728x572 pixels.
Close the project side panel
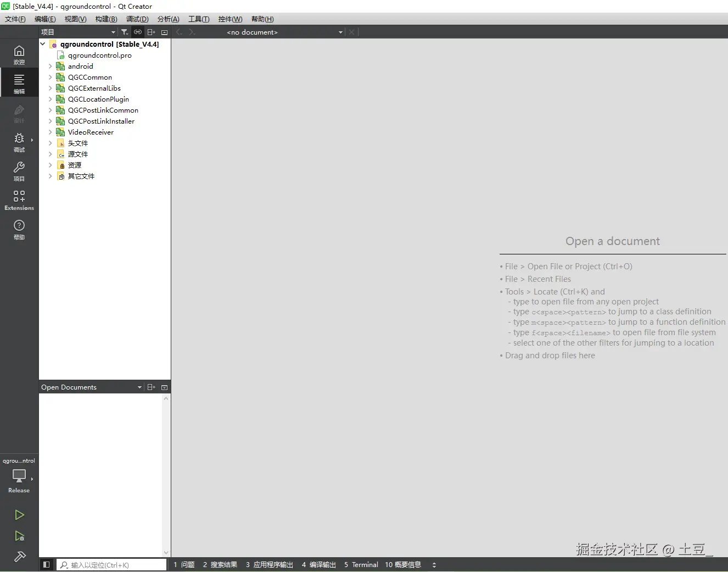[164, 32]
